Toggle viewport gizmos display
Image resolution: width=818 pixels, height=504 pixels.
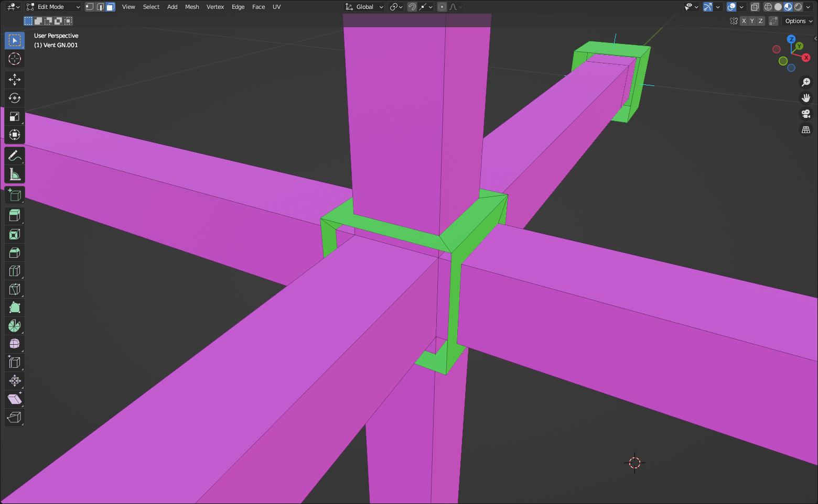pos(708,7)
